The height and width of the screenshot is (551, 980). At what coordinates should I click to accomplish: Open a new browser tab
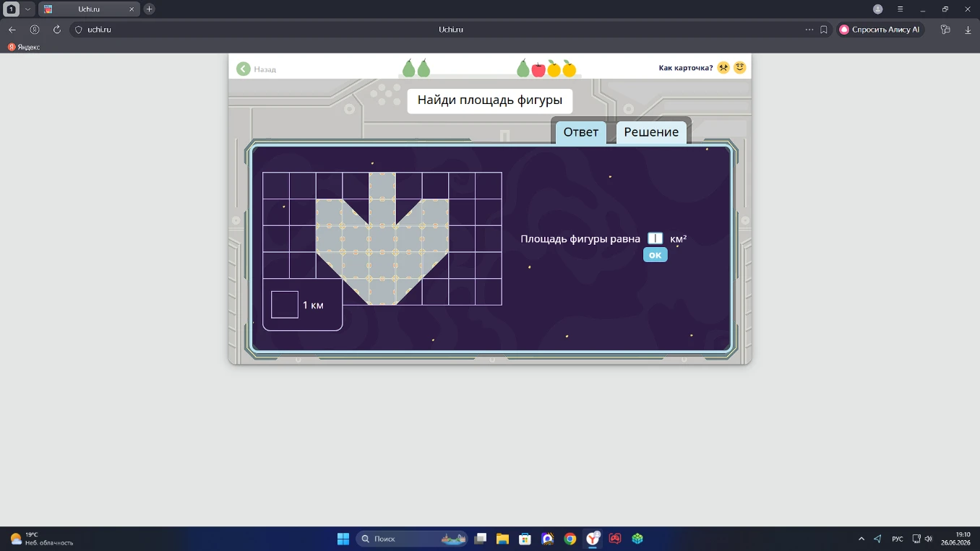point(149,9)
